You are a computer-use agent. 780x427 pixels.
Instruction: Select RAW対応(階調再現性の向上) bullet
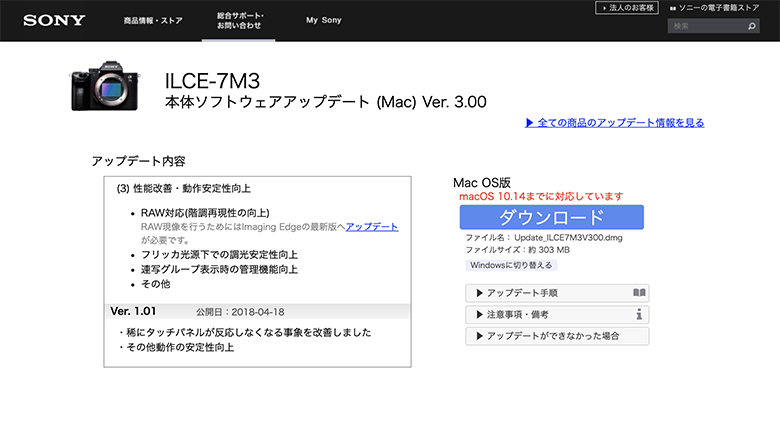point(205,213)
